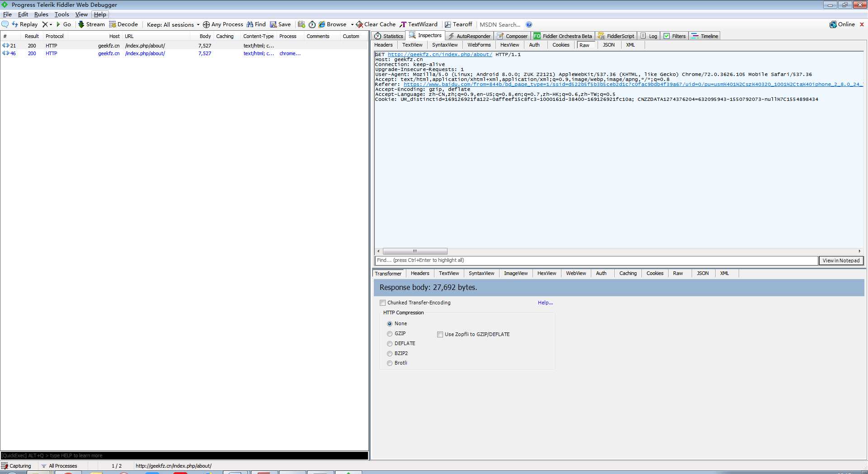The width and height of the screenshot is (868, 474).
Task: Click Any Process target icon
Action: click(206, 24)
